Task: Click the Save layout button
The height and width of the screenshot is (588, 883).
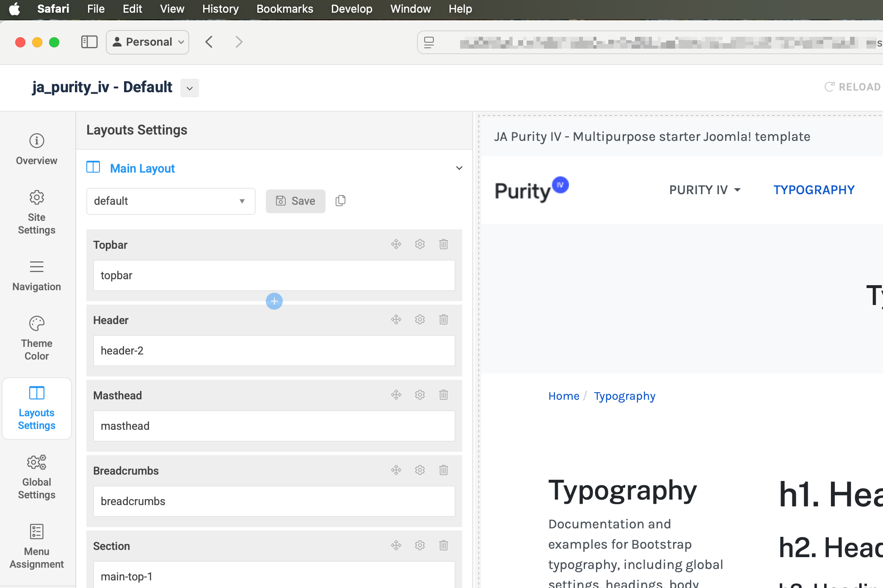Action: click(295, 201)
